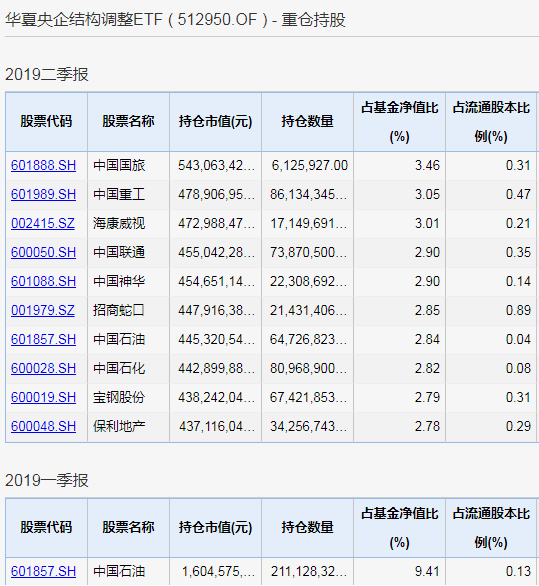Open stock link 601088.SH
This screenshot has width=539, height=586.
tap(43, 281)
